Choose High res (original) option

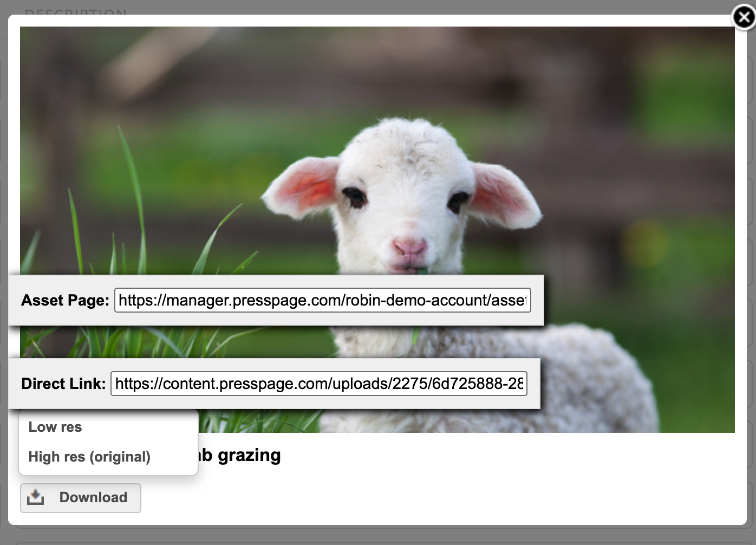(89, 457)
